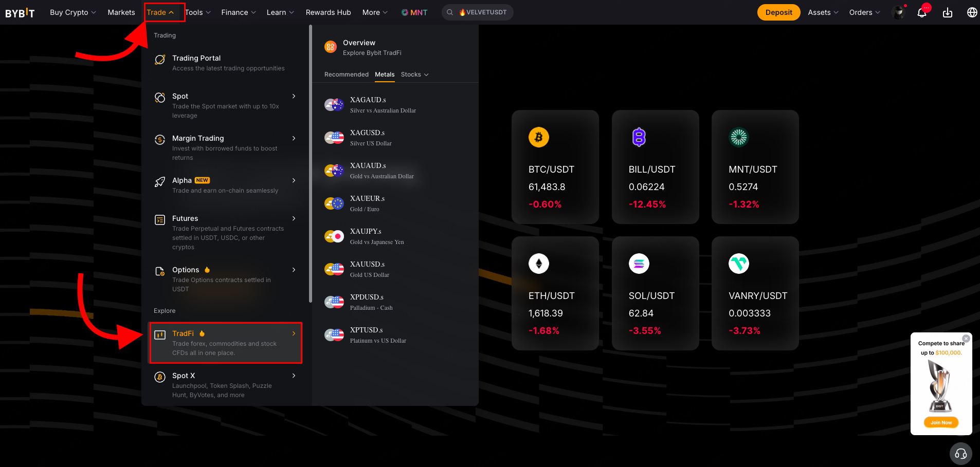This screenshot has height=467, width=980.
Task: Expand the Spot X submenu arrow
Action: click(x=294, y=376)
